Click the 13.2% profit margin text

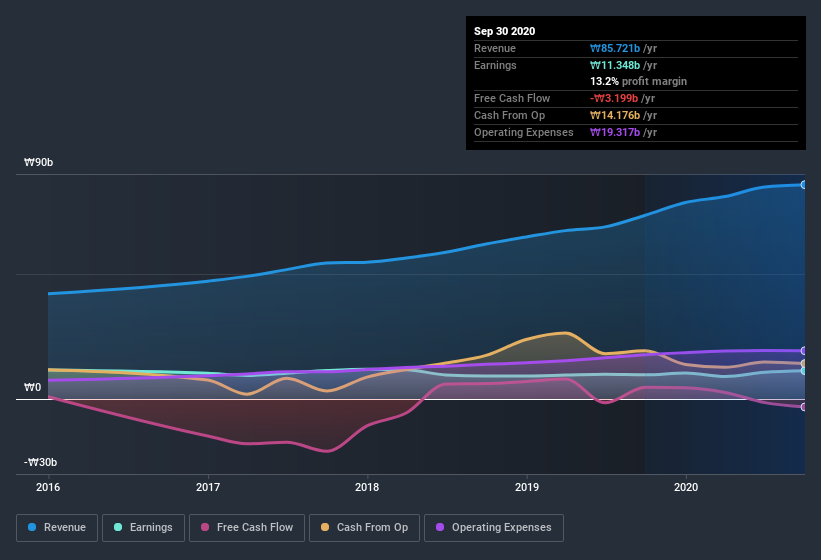point(638,81)
